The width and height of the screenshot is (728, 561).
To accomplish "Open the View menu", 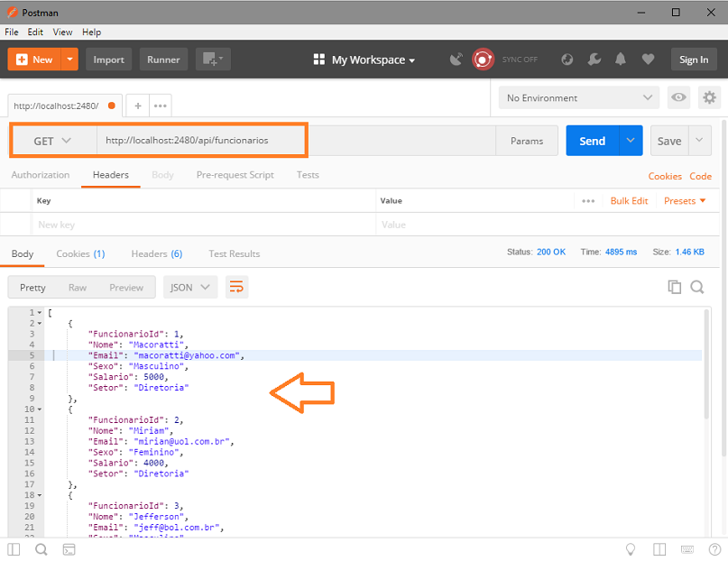I will click(x=62, y=32).
